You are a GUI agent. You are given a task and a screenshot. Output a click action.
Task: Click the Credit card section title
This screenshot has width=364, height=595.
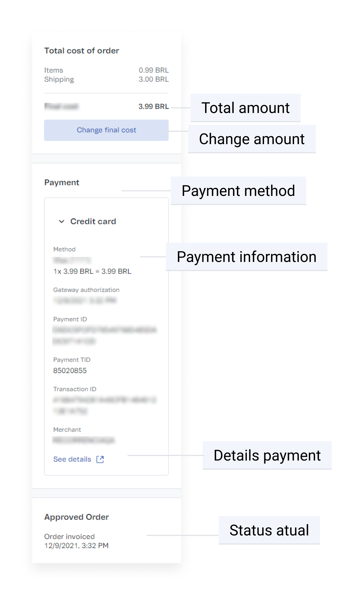click(x=93, y=221)
